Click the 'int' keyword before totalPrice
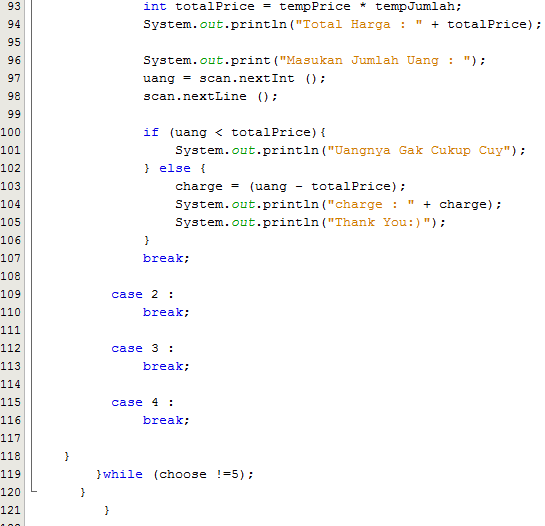This screenshot has height=526, width=545. [x=155, y=6]
